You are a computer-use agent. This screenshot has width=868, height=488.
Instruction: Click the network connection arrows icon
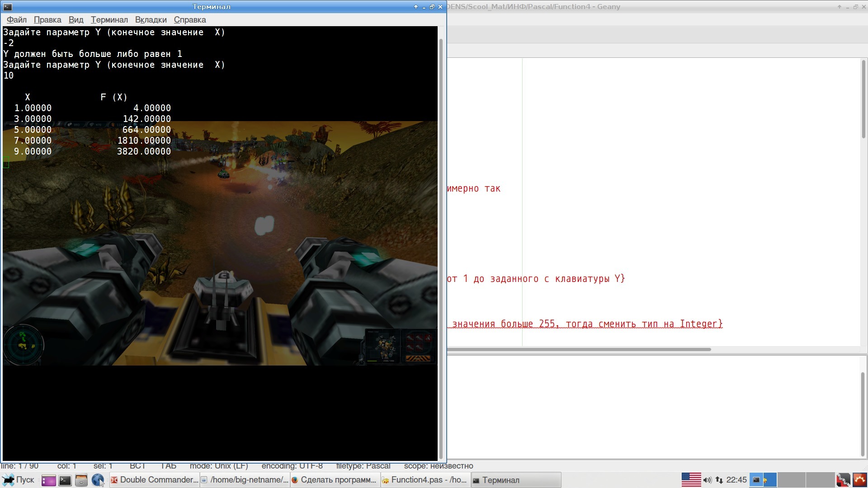pyautogui.click(x=719, y=480)
